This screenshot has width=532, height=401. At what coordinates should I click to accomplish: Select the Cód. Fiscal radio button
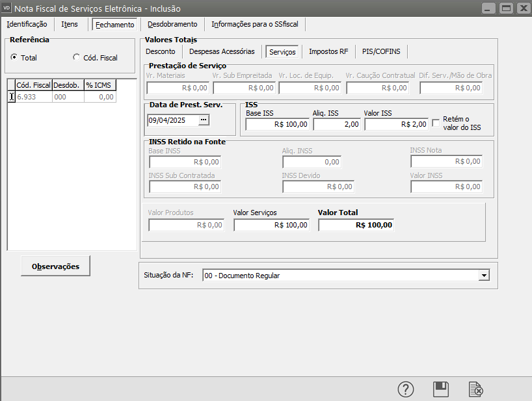click(x=77, y=57)
